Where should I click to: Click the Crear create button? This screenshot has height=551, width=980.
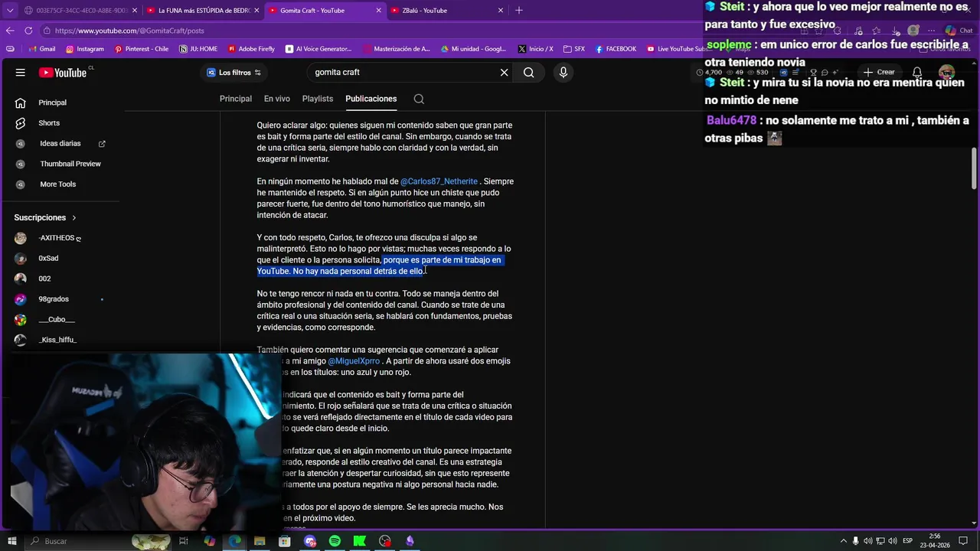879,72
